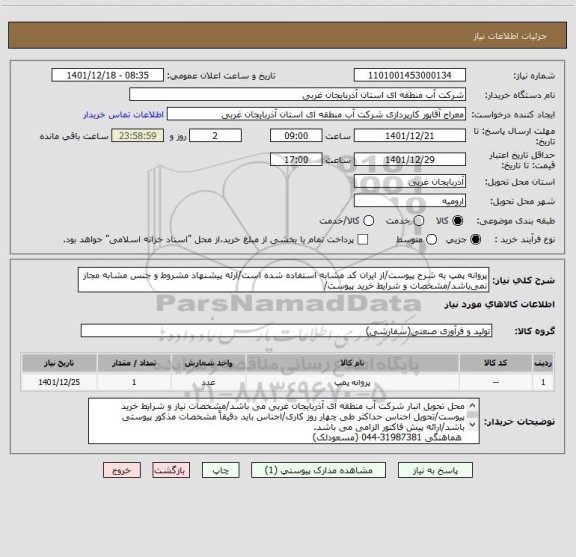Click the تعداد / مقدار column header

[x=134, y=363]
